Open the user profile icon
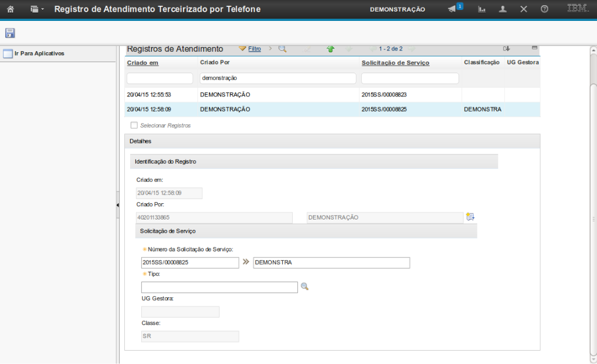 click(x=503, y=9)
